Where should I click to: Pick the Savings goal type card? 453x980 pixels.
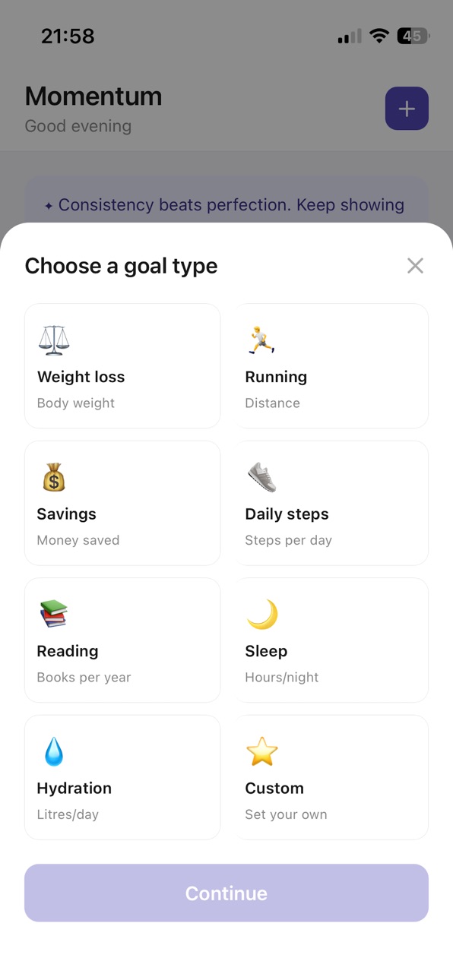pyautogui.click(x=122, y=503)
